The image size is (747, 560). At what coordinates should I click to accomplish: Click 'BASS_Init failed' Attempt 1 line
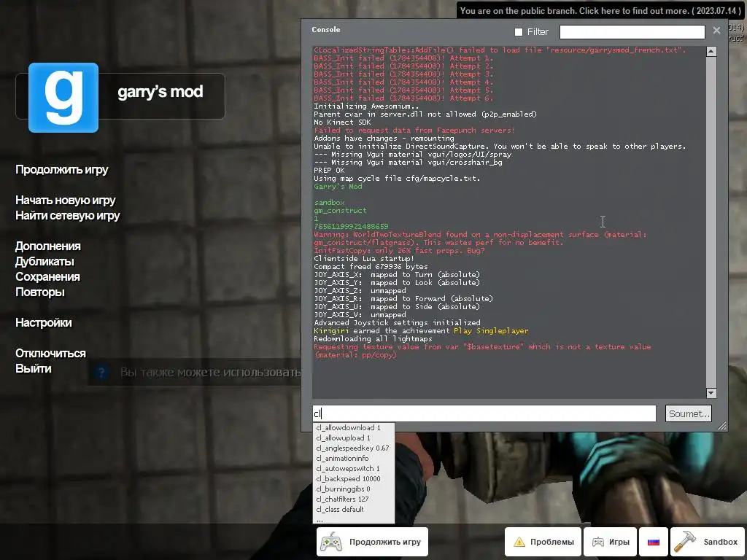[403, 58]
